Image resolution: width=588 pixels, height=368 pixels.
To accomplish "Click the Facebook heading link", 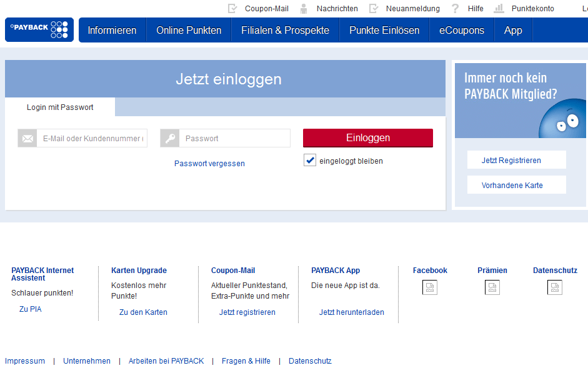I will point(430,271).
